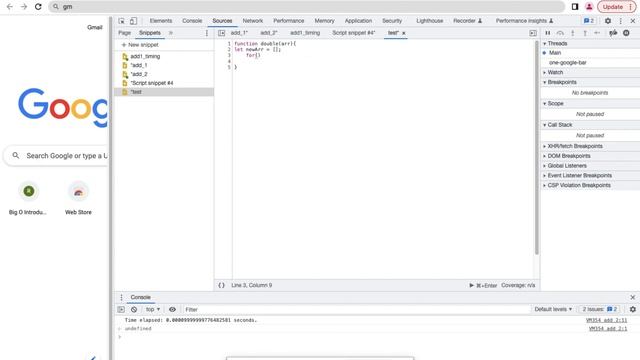Go back in the browser

(x=10, y=7)
